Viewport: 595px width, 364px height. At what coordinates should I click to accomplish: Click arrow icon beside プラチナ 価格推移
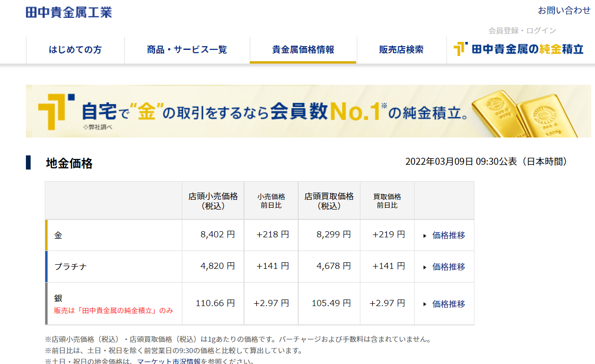tap(425, 267)
